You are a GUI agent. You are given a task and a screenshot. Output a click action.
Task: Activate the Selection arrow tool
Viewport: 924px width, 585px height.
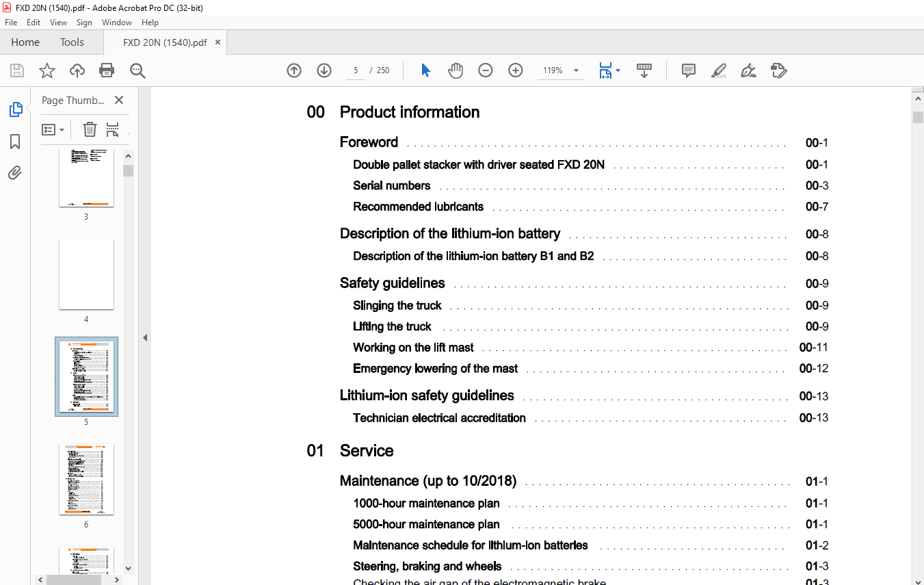coord(425,70)
